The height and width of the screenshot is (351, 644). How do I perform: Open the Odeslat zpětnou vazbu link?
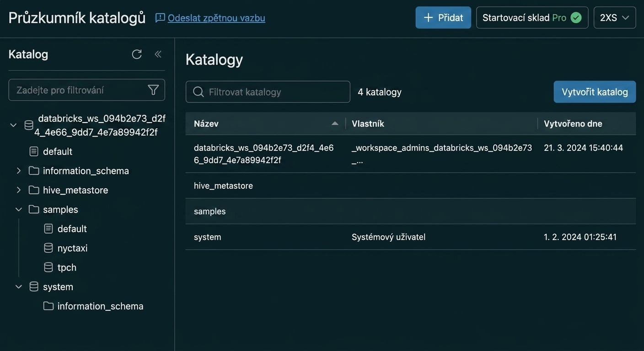click(216, 18)
